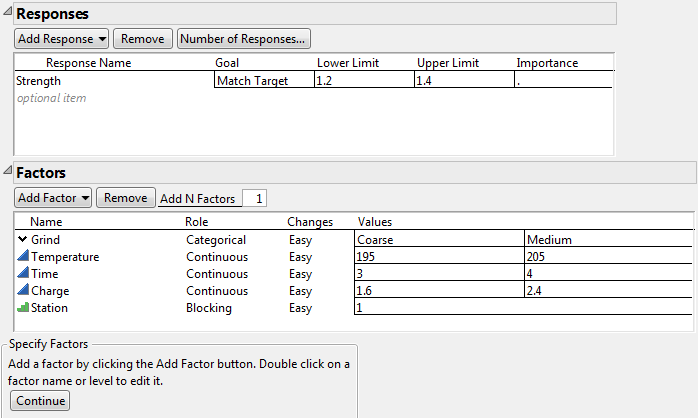Click the Grind categorical factor icon
Viewport: 698px width, 418px height.
23,240
